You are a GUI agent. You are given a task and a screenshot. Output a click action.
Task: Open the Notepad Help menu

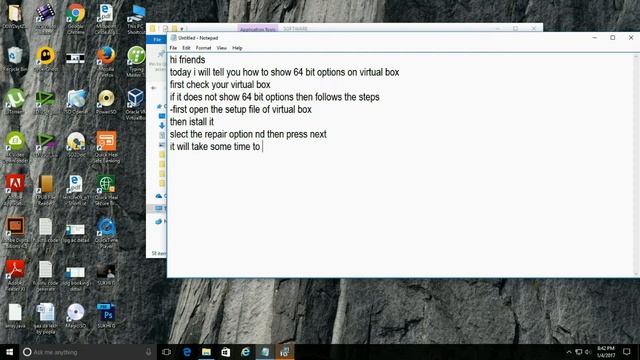click(x=237, y=48)
